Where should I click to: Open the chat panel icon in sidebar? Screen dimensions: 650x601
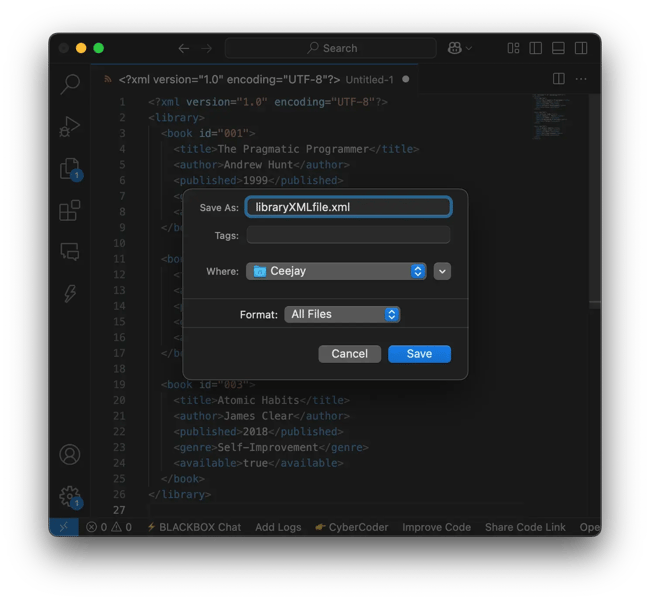(x=70, y=251)
